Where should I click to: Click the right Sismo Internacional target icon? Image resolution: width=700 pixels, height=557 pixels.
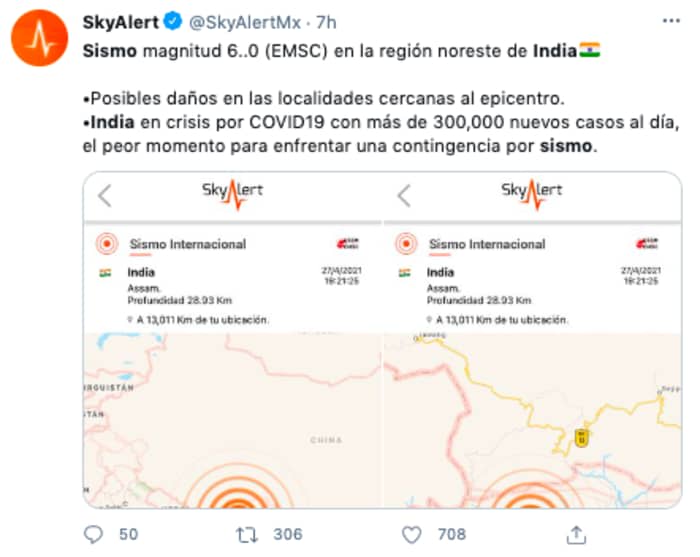click(406, 244)
